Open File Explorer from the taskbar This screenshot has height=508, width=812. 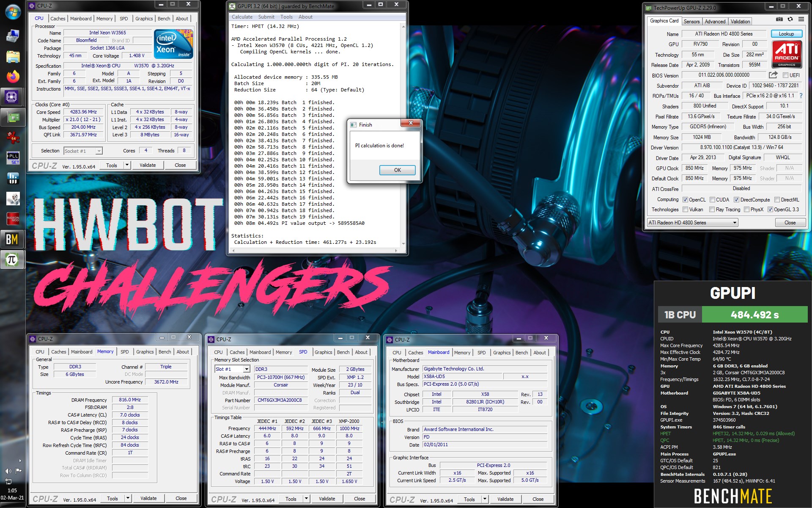click(x=13, y=57)
